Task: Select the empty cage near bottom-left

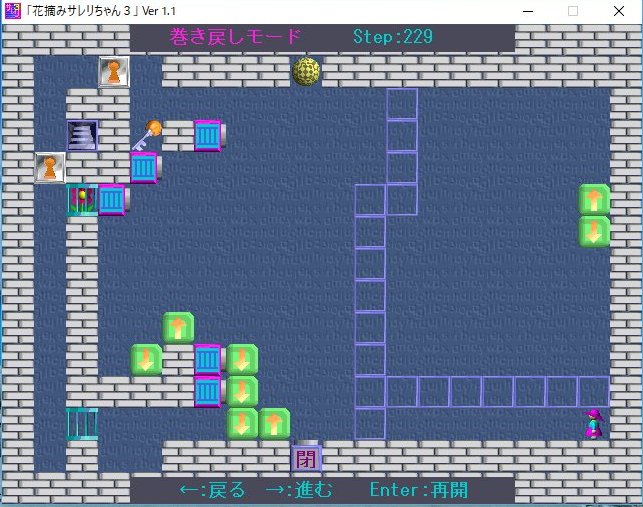Action: pyautogui.click(x=81, y=423)
